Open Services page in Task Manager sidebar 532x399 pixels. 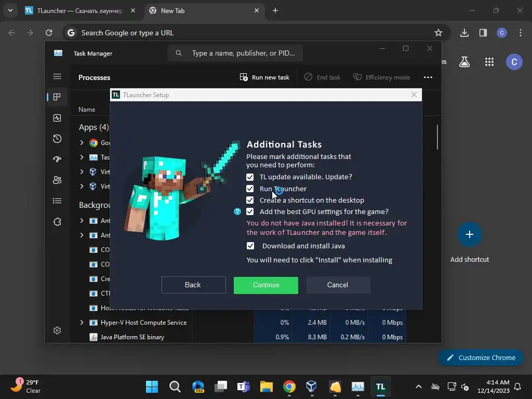[x=57, y=222]
